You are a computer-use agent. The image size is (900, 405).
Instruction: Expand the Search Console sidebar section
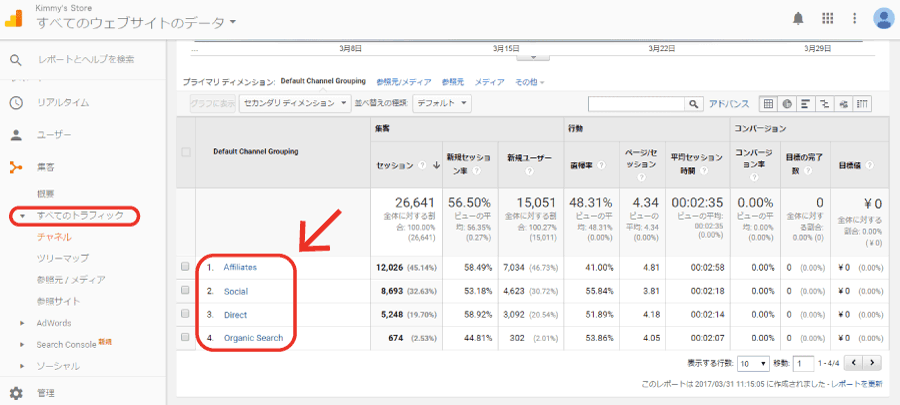(x=22, y=345)
